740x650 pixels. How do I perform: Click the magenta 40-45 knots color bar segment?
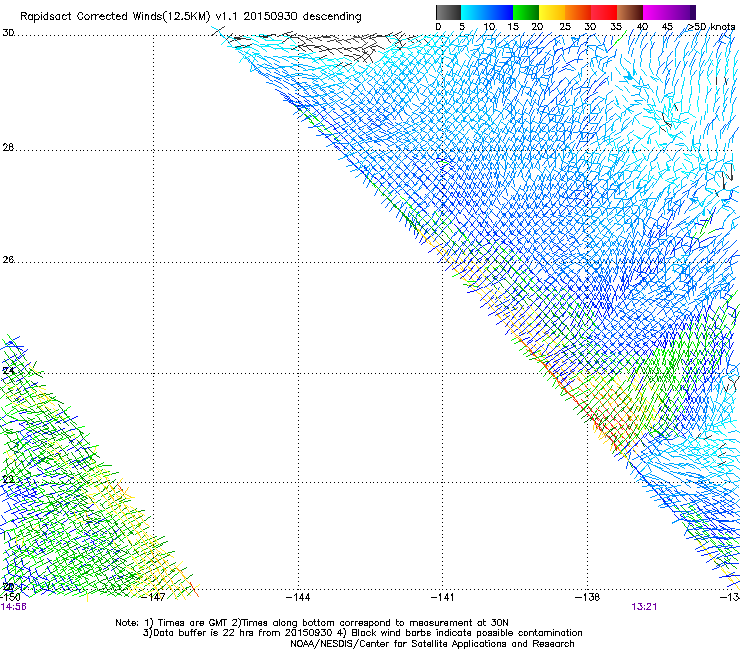click(x=656, y=12)
